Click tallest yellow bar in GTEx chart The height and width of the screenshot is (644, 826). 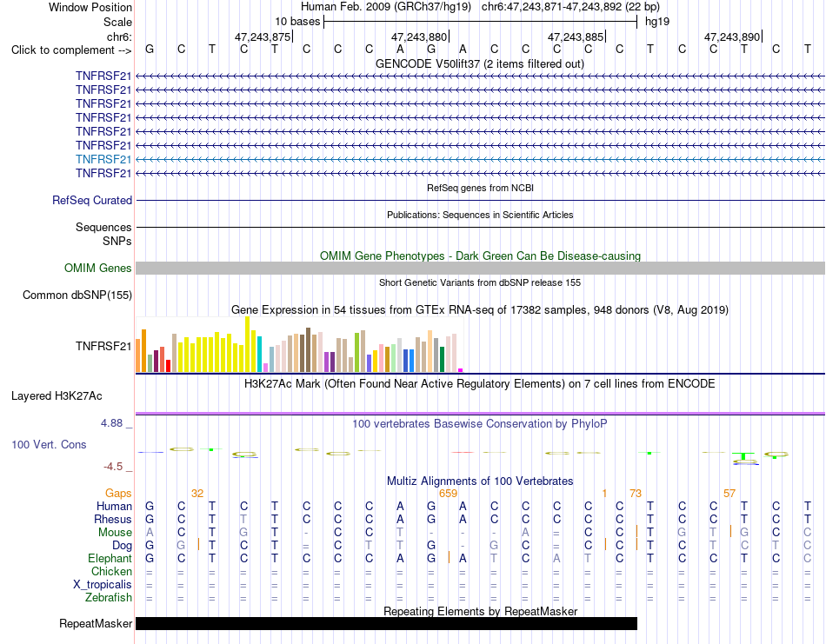pyautogui.click(x=247, y=344)
